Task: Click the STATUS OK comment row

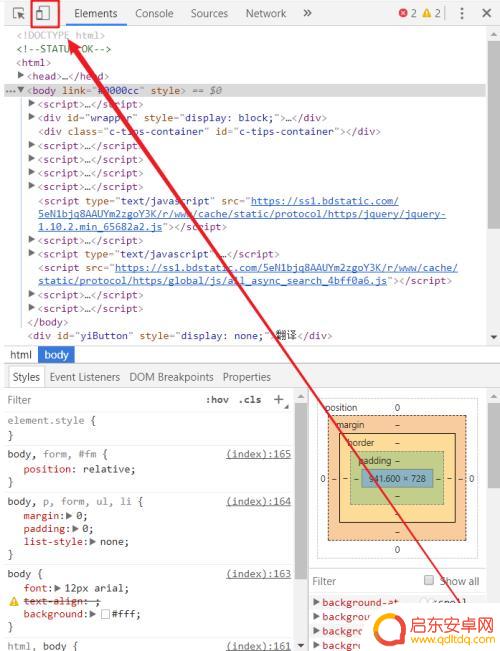Action: point(64,49)
